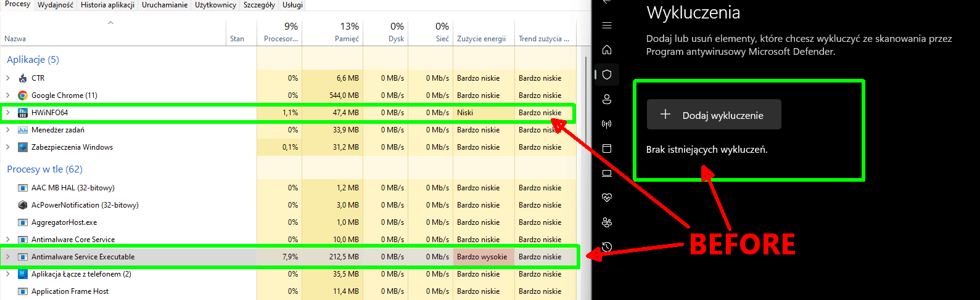
Task: Click the Menedżer zadań process icon
Action: point(23,130)
